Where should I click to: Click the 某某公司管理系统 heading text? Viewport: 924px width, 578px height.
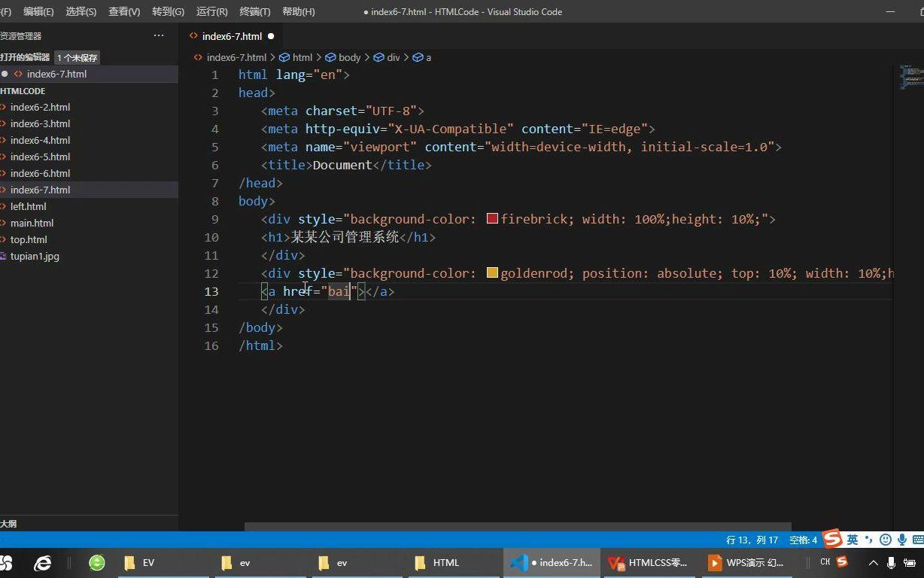345,237
